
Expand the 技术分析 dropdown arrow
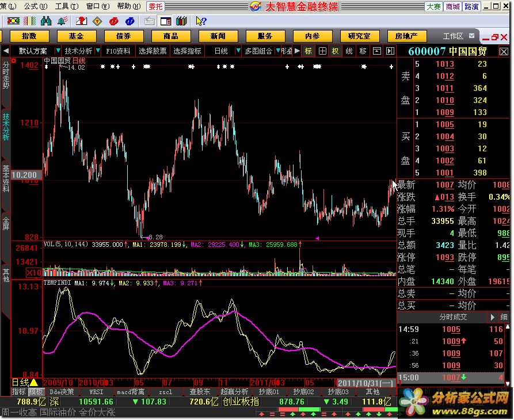tap(98, 51)
